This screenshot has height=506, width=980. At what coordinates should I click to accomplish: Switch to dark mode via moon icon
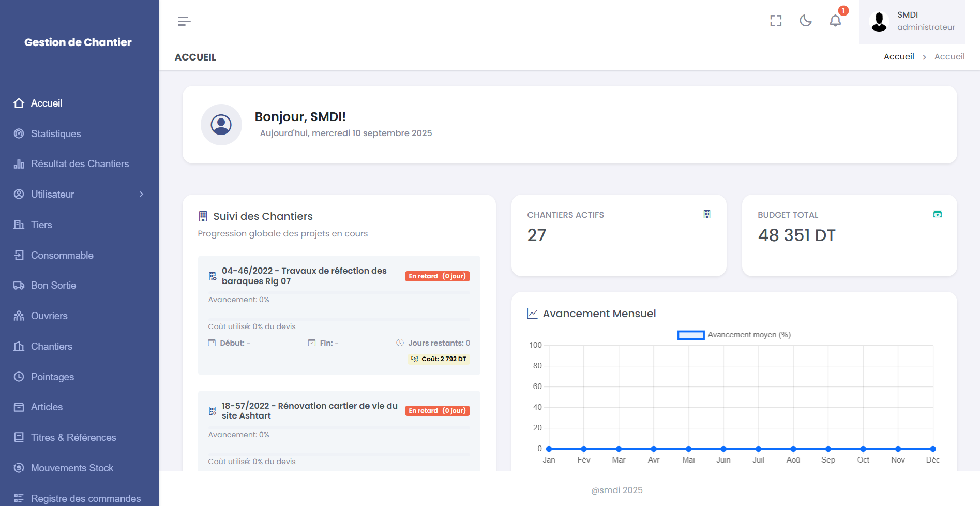(x=806, y=21)
